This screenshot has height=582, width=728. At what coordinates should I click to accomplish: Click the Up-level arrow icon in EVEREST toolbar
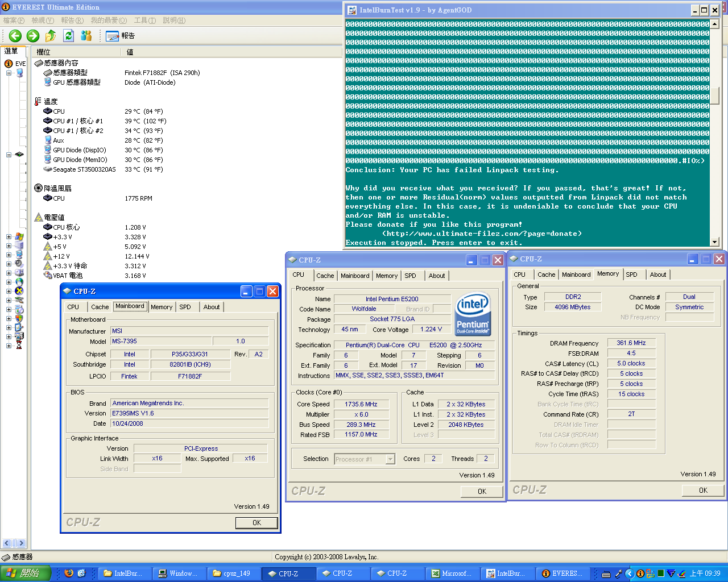tap(51, 36)
